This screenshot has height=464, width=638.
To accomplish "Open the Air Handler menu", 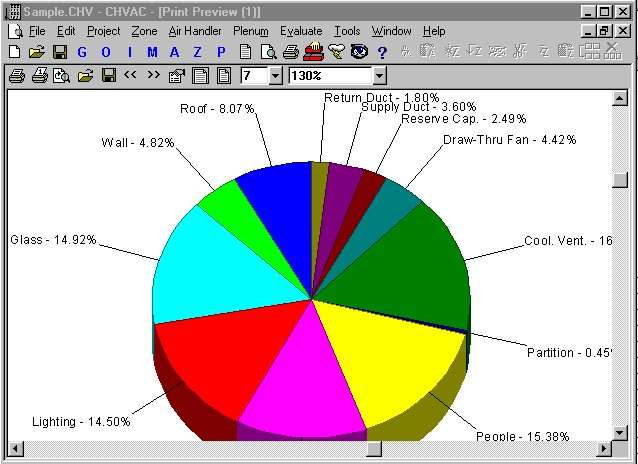I will [195, 31].
